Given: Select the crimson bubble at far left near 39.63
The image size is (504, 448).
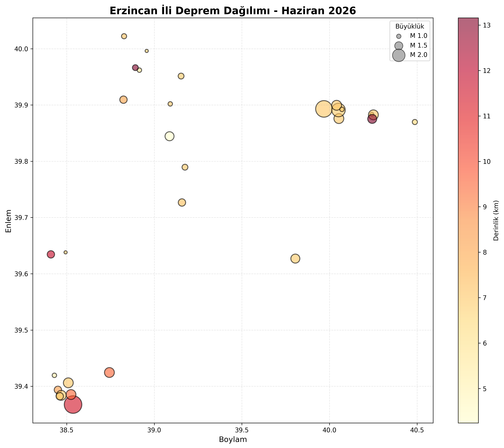Looking at the screenshot, I should click(x=51, y=254).
